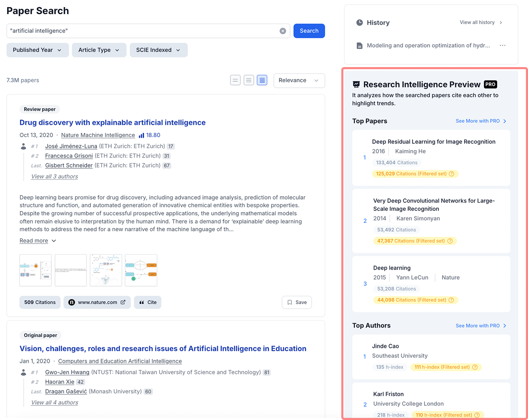Screen dimensions: 528x420
Task: Click the Research Intelligence Preview panel icon
Action: (356, 84)
